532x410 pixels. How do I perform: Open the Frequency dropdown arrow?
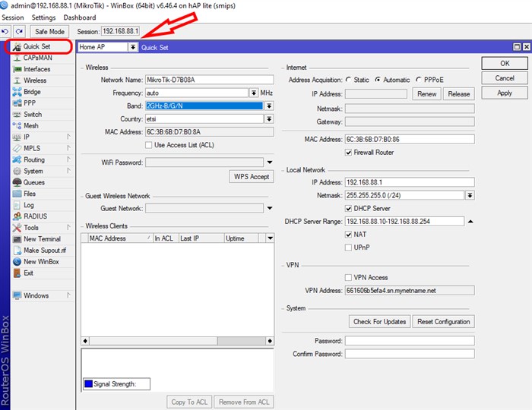(x=254, y=93)
